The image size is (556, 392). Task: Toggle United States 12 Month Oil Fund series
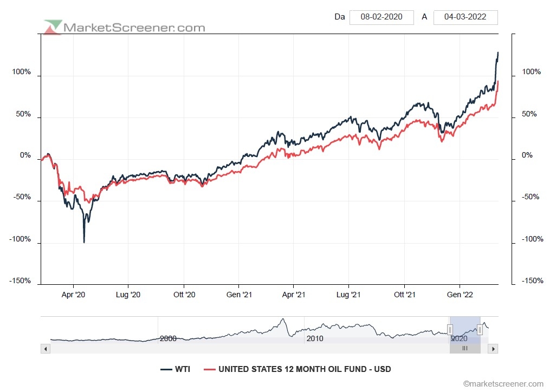pyautogui.click(x=304, y=369)
